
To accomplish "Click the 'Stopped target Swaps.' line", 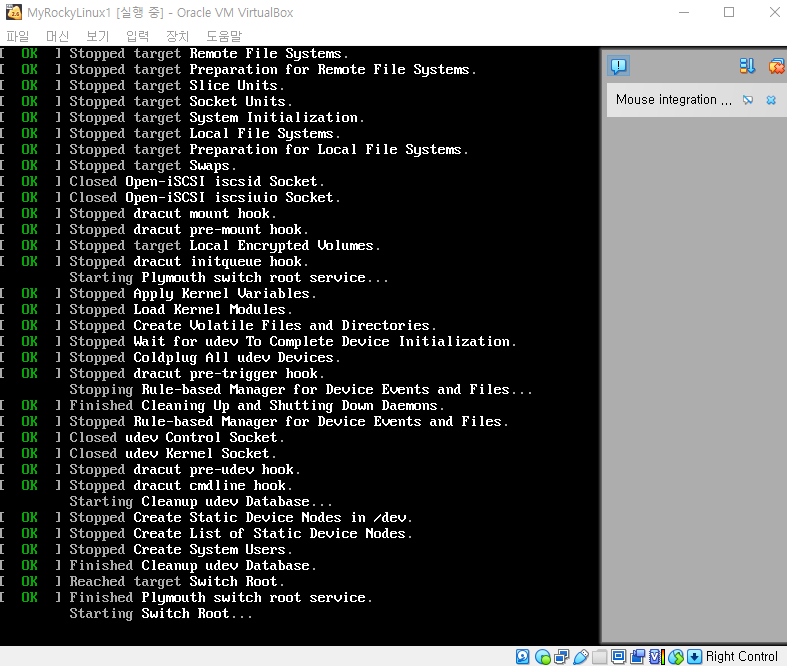I will pyautogui.click(x=153, y=166).
